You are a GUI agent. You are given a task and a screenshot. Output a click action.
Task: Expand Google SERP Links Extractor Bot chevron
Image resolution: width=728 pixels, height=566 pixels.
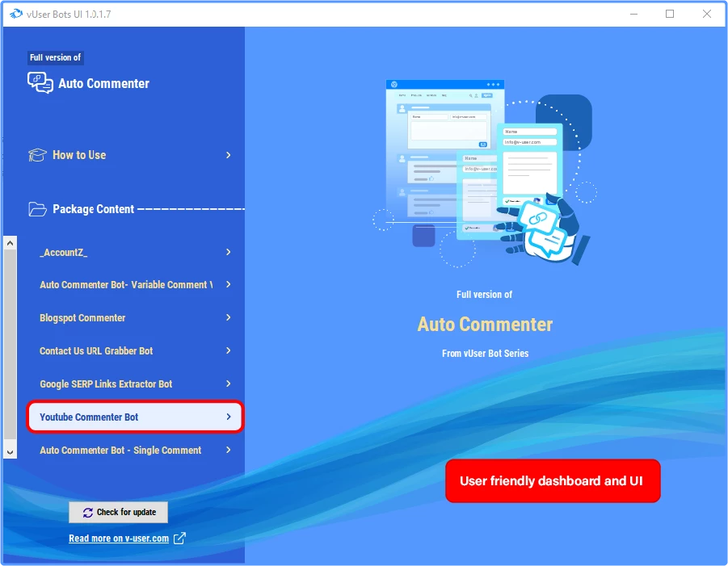click(229, 384)
